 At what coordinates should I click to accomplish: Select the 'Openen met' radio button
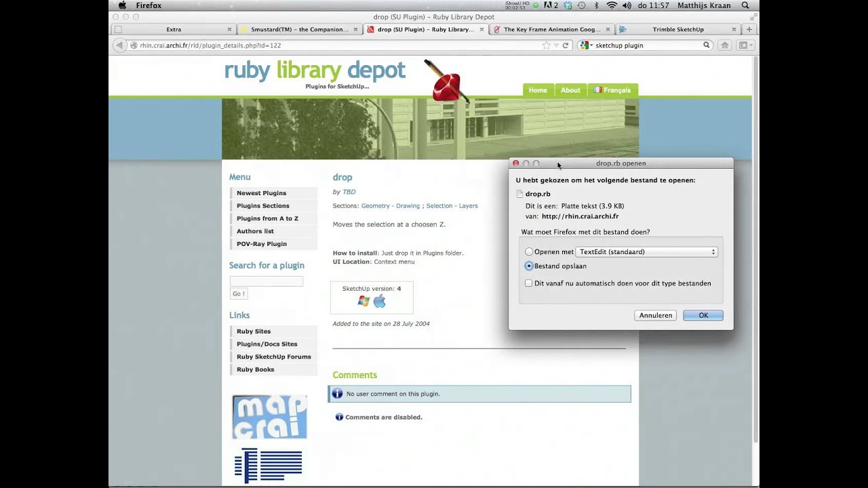[529, 252]
